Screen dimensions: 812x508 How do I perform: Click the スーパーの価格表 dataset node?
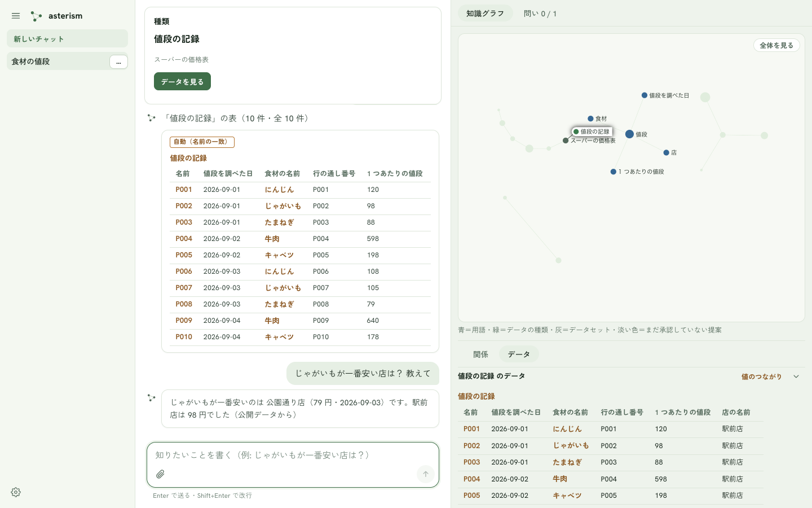point(566,141)
